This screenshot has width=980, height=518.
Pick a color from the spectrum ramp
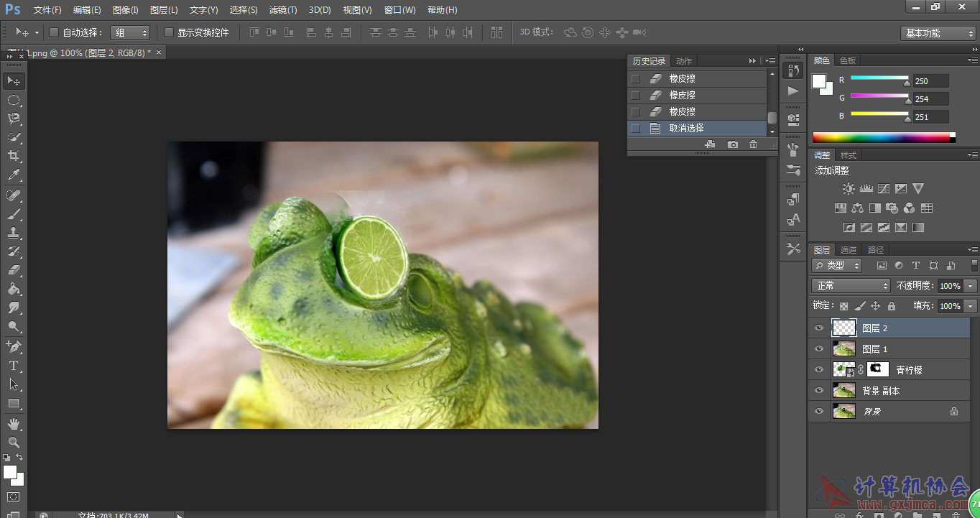(881, 137)
